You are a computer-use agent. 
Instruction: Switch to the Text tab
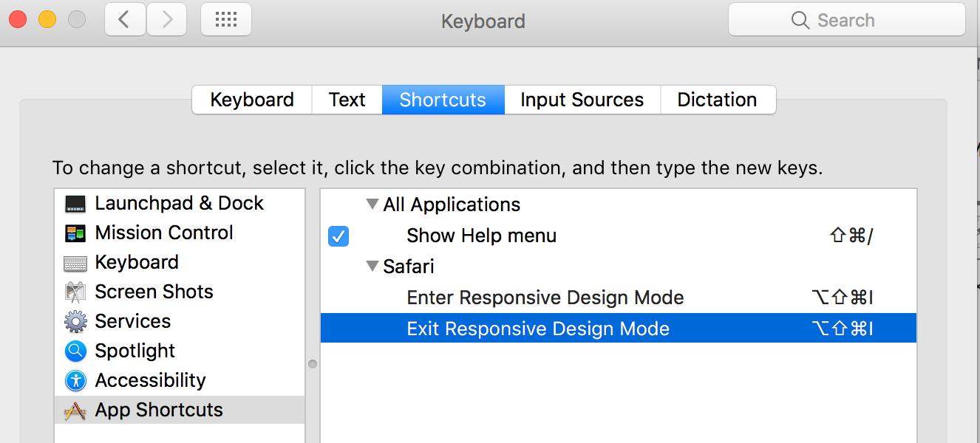[x=347, y=100]
